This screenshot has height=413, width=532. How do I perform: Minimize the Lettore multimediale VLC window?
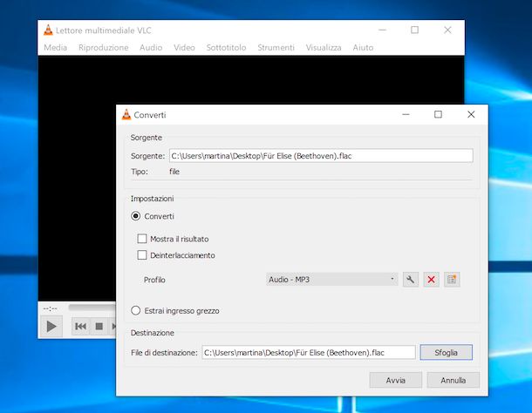pos(382,30)
